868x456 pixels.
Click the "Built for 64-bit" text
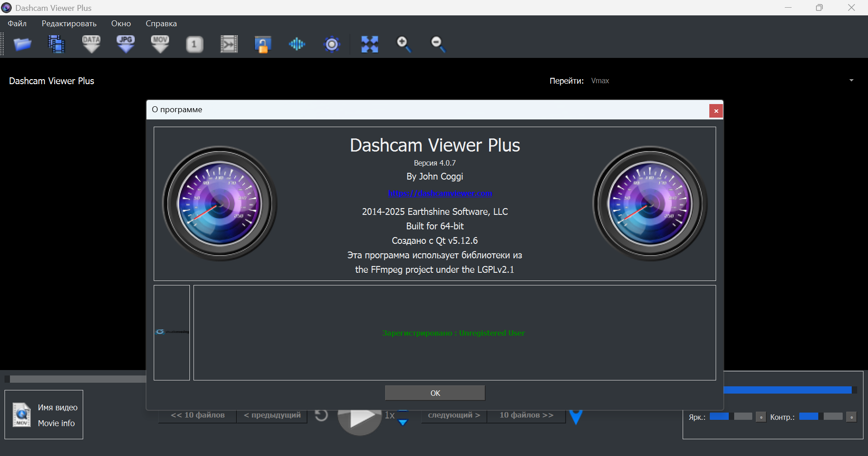435,226
